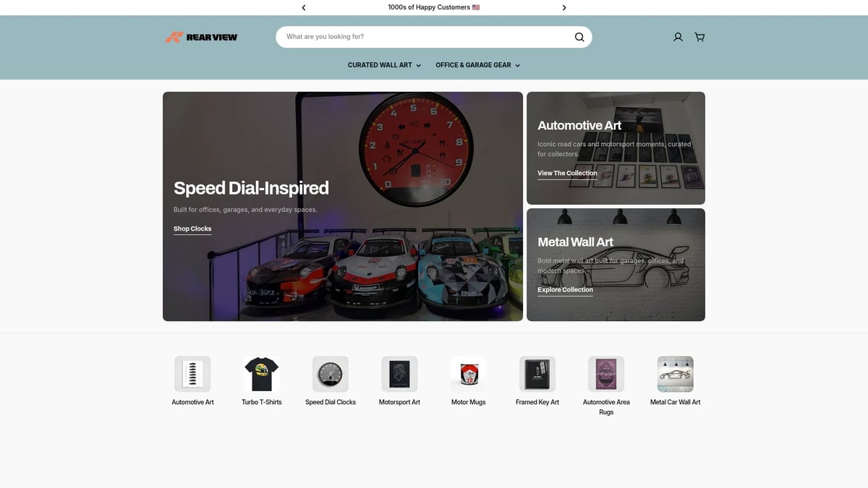
Task: Click the Rear View logo
Action: (x=201, y=37)
